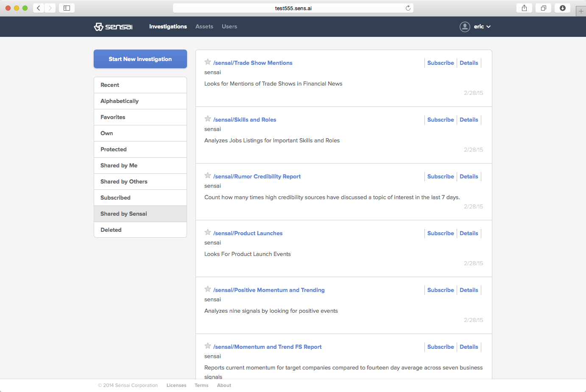This screenshot has height=392, width=586.
Task: Go back in browser history
Action: [x=39, y=8]
